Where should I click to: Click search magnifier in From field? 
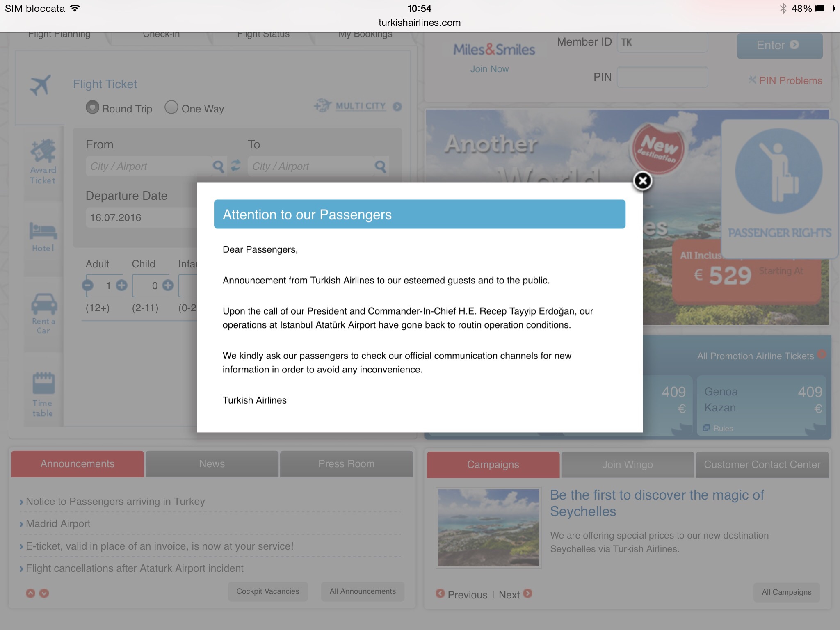pyautogui.click(x=219, y=167)
